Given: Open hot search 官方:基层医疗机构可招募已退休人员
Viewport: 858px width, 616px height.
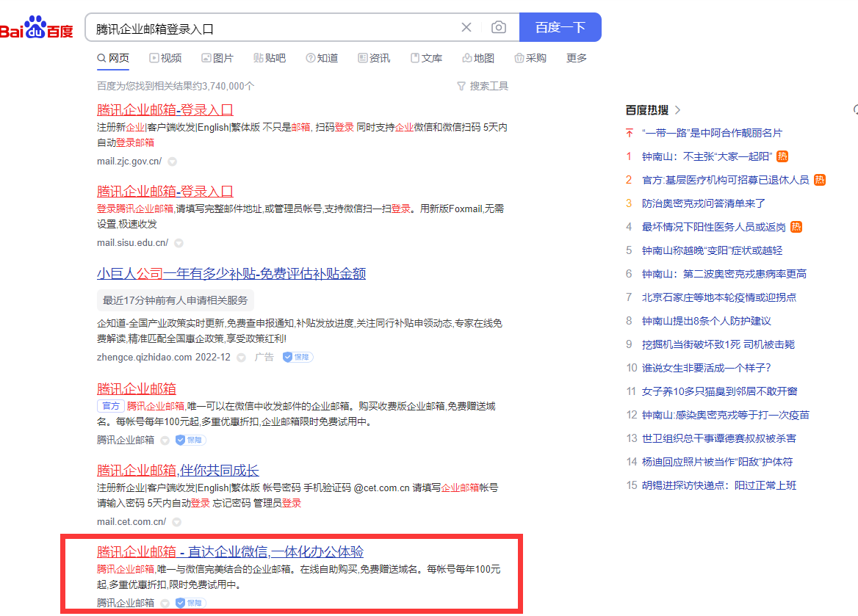Looking at the screenshot, I should point(726,180).
